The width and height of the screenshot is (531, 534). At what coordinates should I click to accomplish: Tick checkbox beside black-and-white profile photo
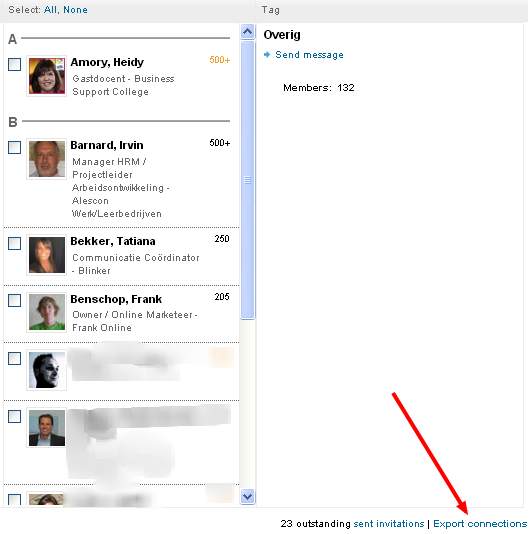[x=14, y=359]
